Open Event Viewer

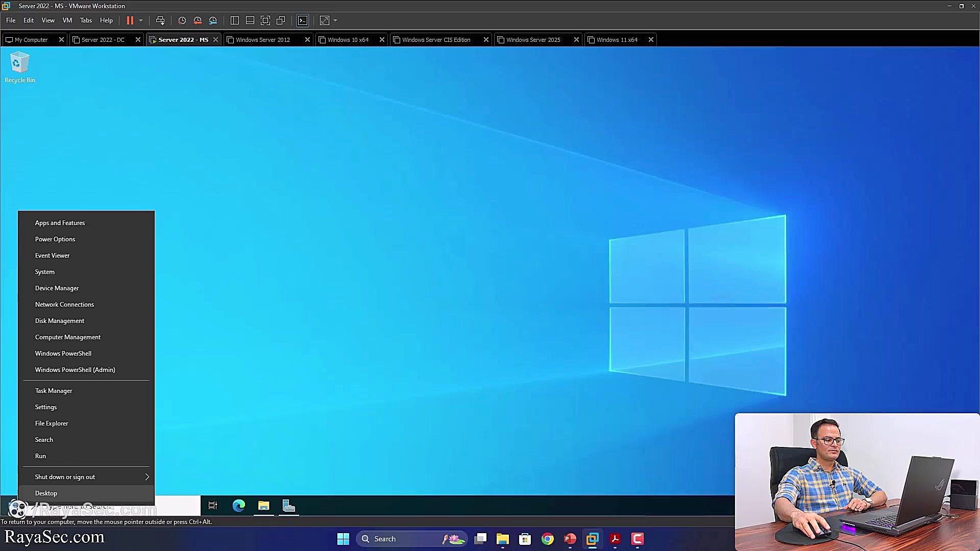coord(86,256)
